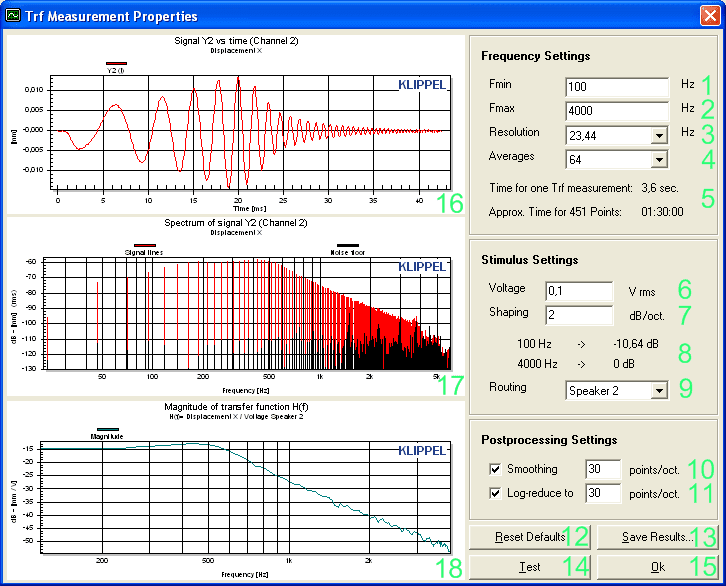
Task: Click the red Signal lines legend marker
Action: click(x=144, y=245)
